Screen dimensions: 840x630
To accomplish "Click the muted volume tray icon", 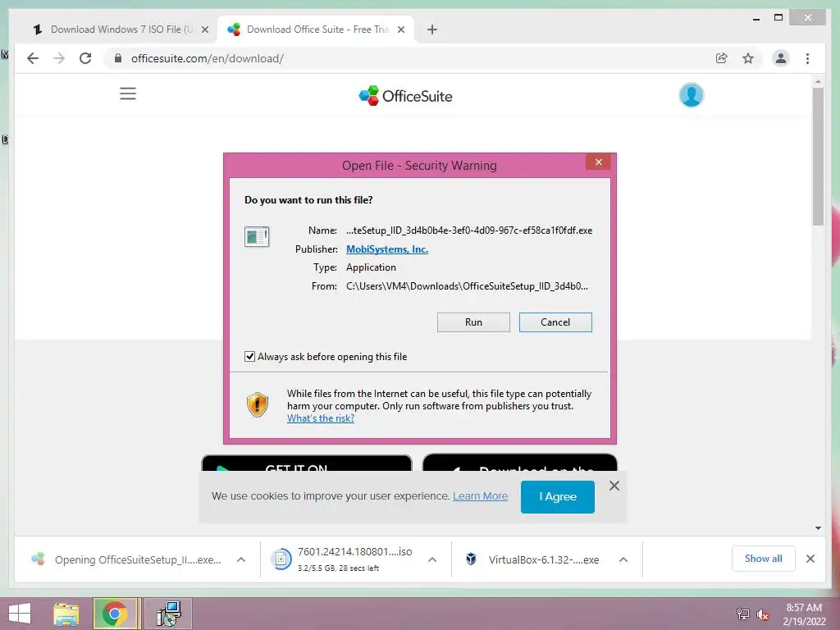I will pyautogui.click(x=762, y=614).
